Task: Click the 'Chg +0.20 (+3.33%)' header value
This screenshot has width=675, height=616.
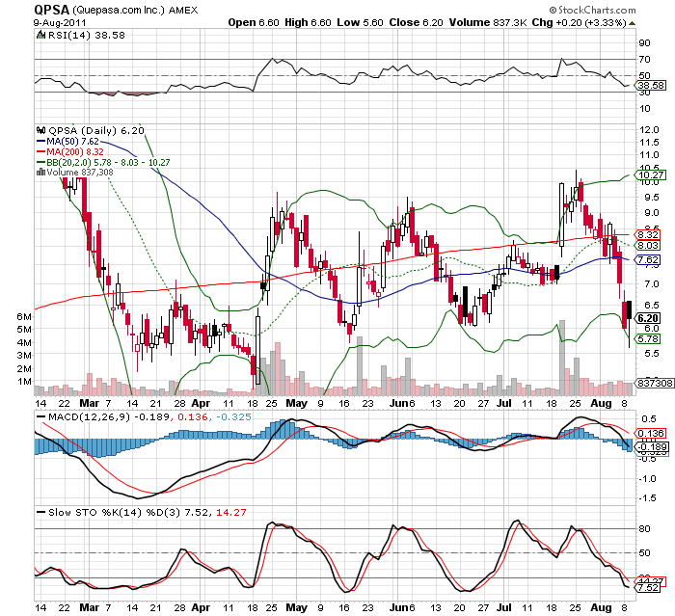Action: point(579,22)
